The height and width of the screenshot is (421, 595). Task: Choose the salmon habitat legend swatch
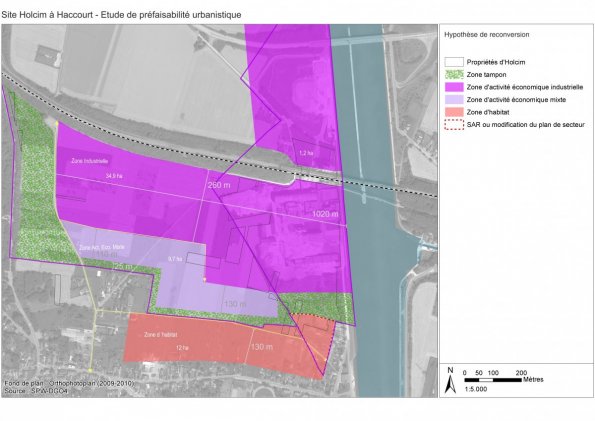tap(454, 112)
